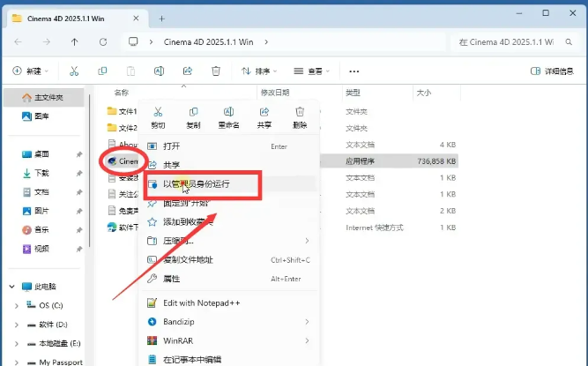Expand the WinRAR submenu arrow
This screenshot has width=588, height=366.
coord(307,340)
